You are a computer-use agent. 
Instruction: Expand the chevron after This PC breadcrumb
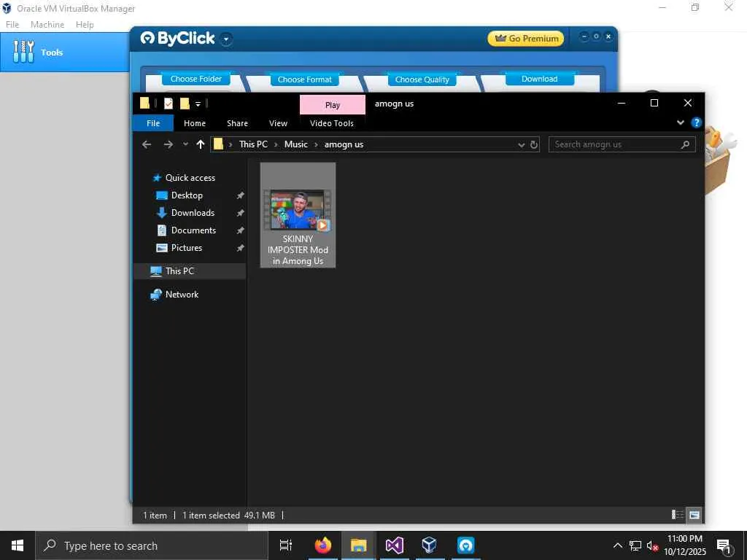click(276, 145)
